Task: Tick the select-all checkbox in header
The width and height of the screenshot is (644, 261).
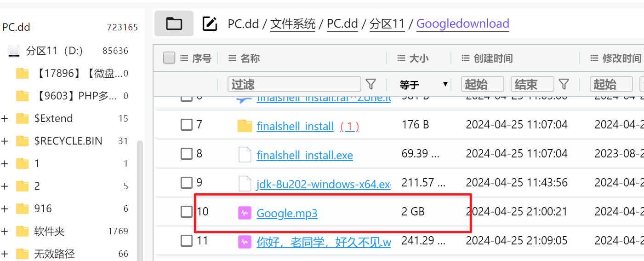Action: [x=169, y=58]
